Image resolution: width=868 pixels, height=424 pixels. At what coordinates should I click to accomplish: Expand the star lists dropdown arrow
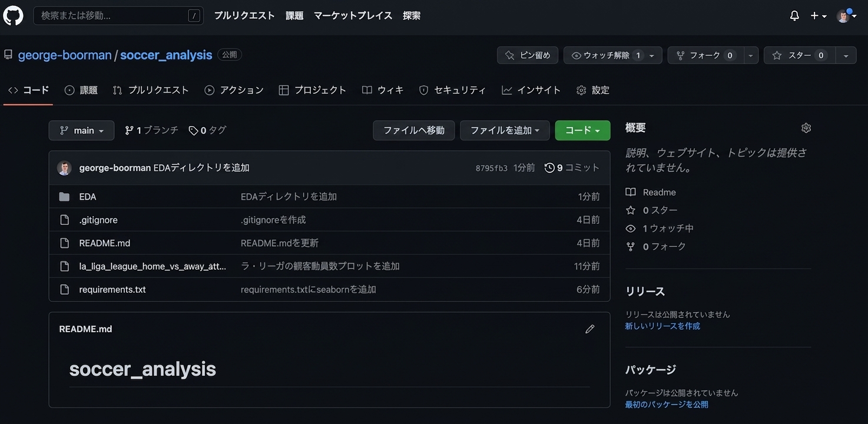click(846, 55)
